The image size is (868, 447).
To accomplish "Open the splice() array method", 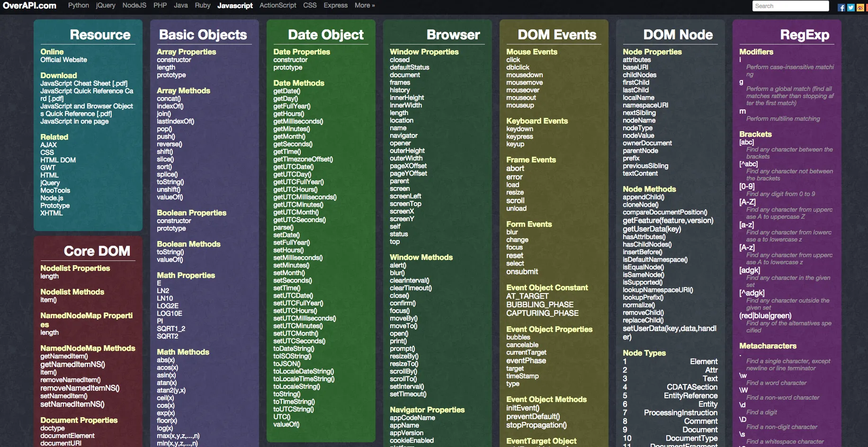I will coord(167,174).
